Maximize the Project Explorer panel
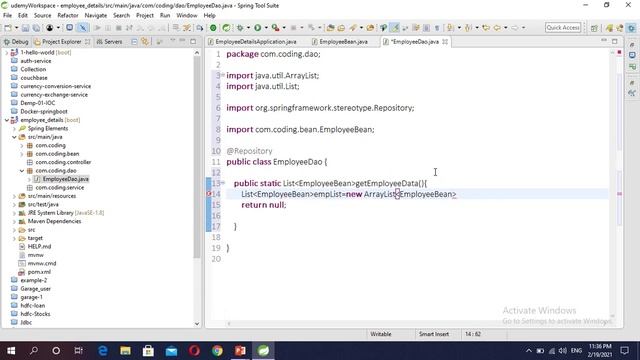640x360 pixels. [193, 41]
